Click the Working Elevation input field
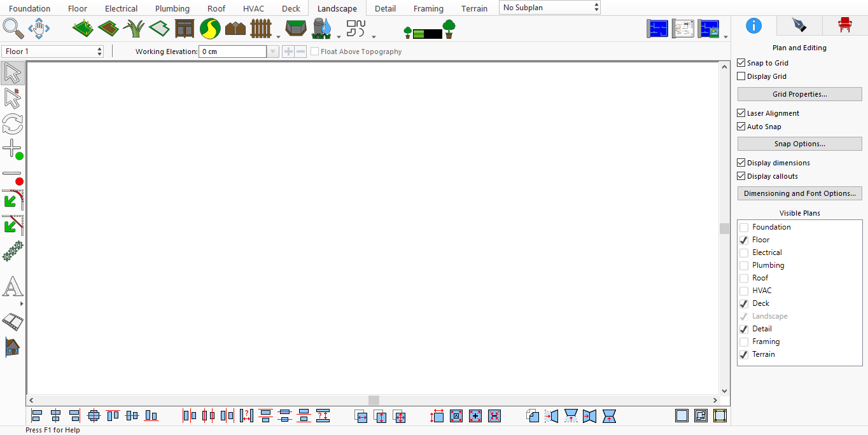868x435 pixels. (233, 52)
